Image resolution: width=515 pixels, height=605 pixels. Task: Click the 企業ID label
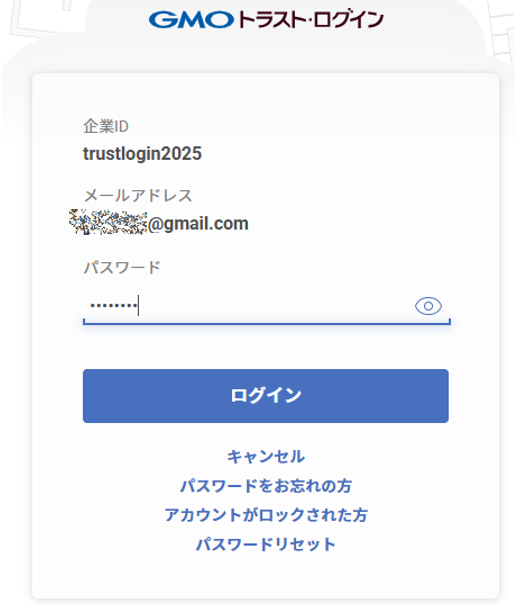coord(106,126)
